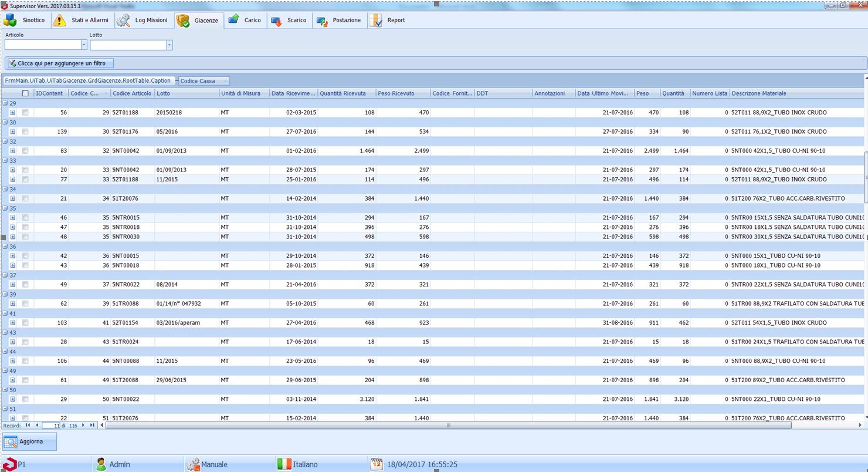
Task: Click the Aggiorna refresh button
Action: click(30, 441)
